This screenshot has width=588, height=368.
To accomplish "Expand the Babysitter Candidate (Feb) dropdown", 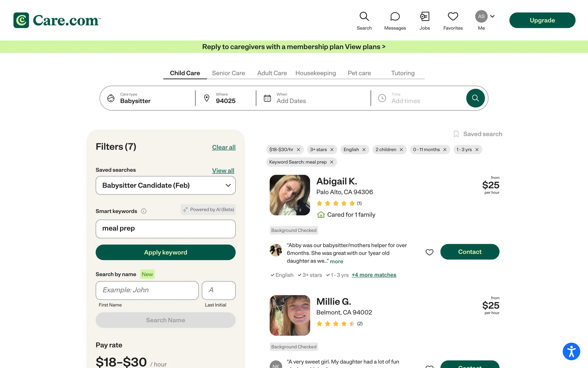I will point(228,185).
